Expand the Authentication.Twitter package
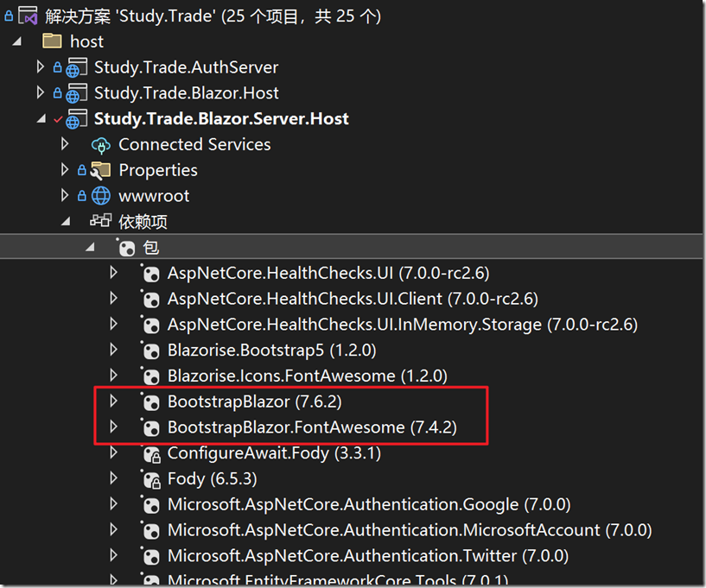The image size is (706, 588). click(114, 555)
